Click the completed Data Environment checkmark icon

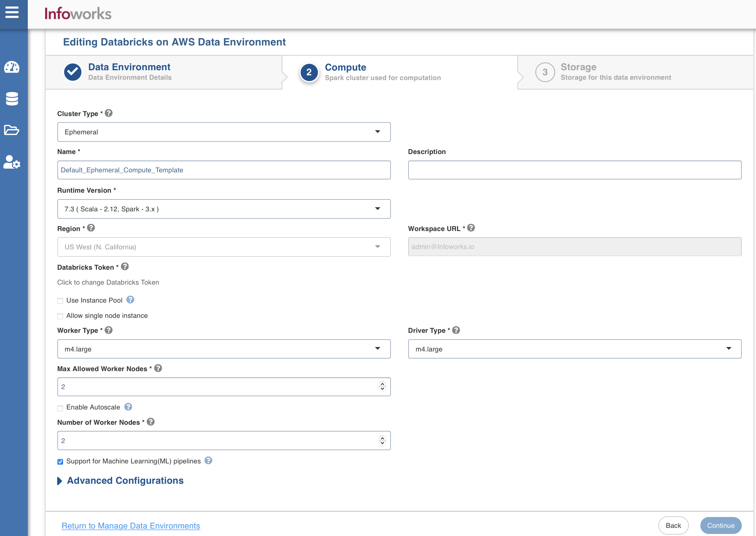coord(73,72)
